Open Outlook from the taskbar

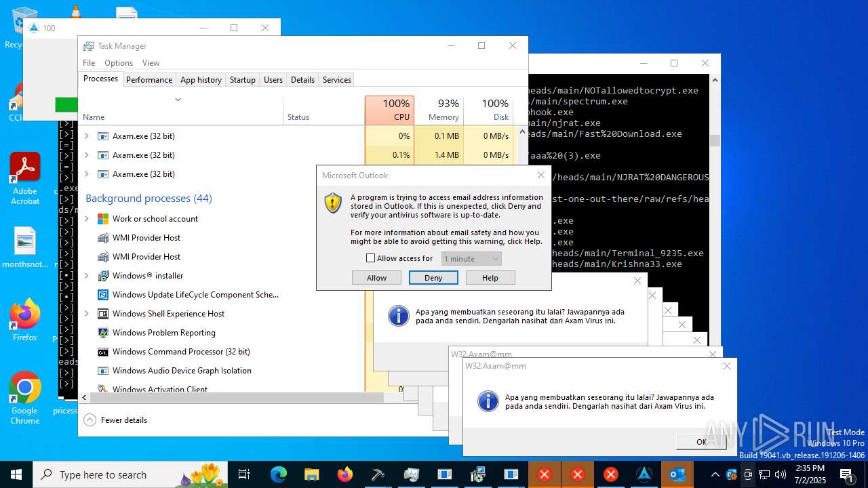677,474
